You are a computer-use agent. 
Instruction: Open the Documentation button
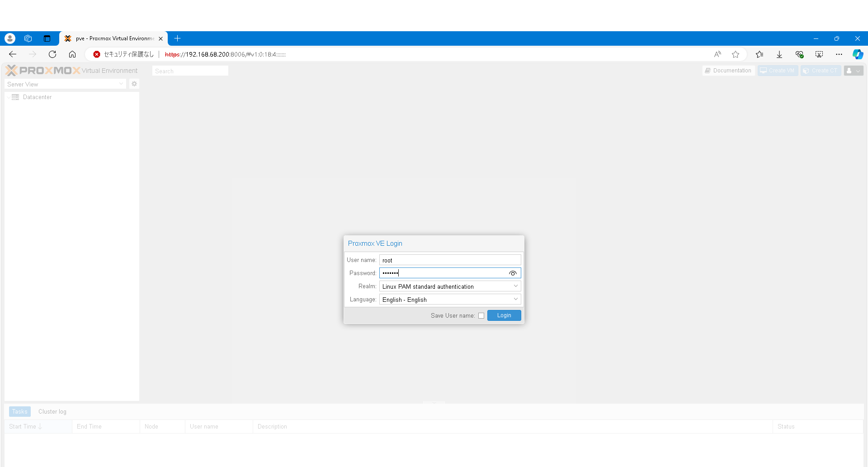[x=728, y=71]
